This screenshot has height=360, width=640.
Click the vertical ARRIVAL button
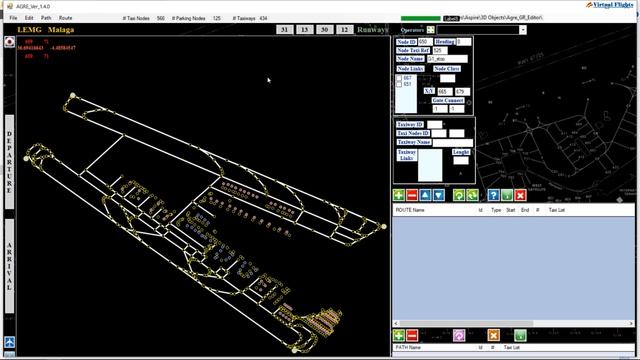coord(9,266)
